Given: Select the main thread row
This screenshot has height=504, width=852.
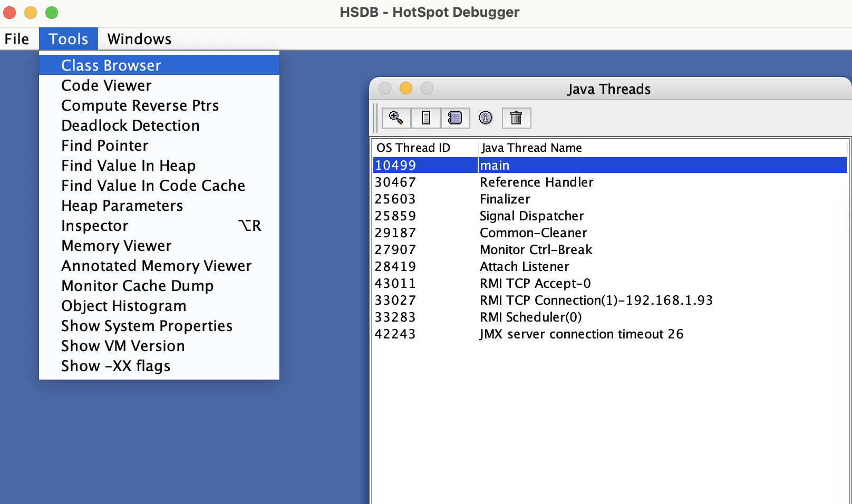Looking at the screenshot, I should [610, 165].
